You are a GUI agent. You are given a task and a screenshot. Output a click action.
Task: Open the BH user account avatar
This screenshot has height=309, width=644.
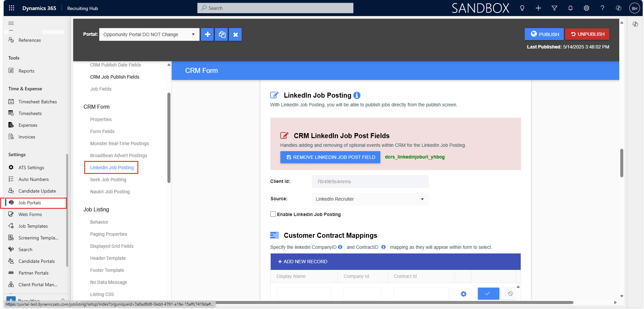pyautogui.click(x=634, y=8)
